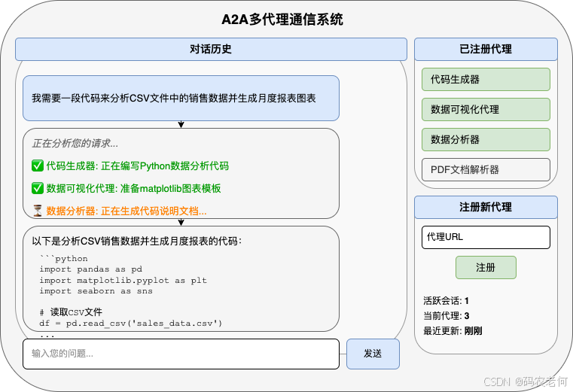
Task: Click the 以下是分析CSV销售数据 reply heading
Action: point(137,241)
